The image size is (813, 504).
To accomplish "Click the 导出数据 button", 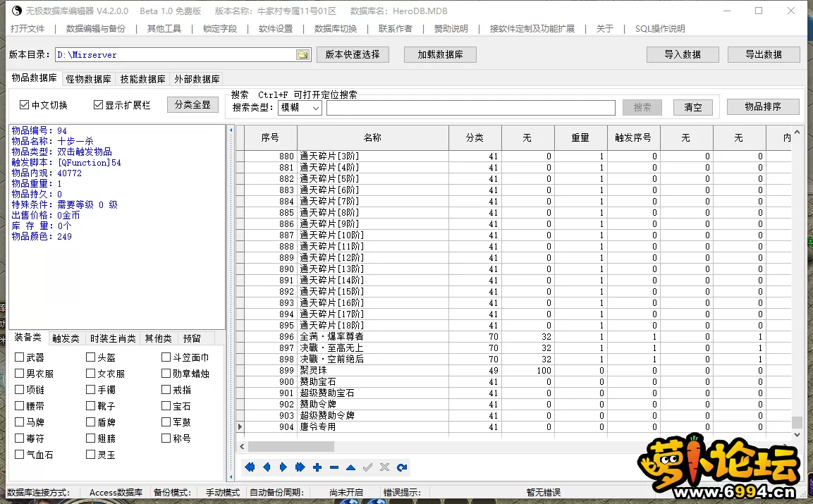I will pos(764,55).
